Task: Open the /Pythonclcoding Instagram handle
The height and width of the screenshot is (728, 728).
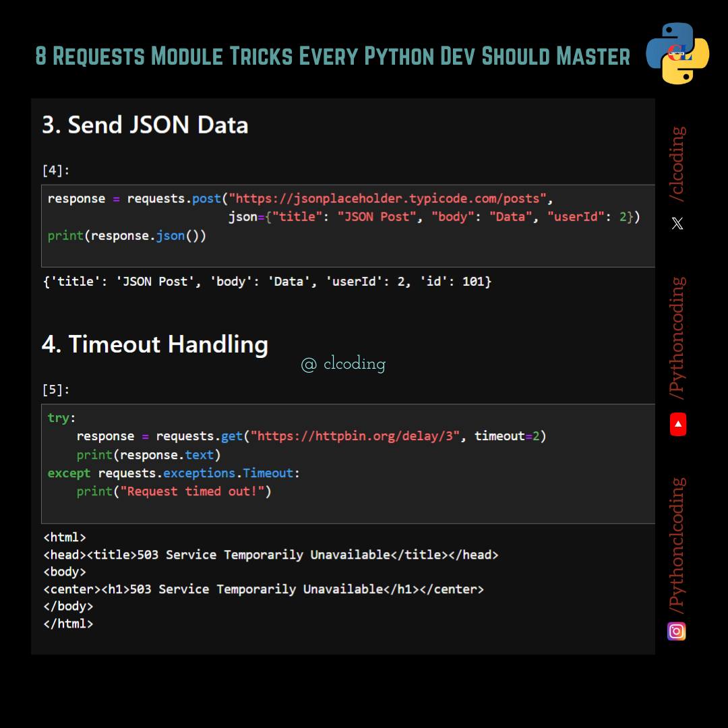Action: click(x=678, y=545)
